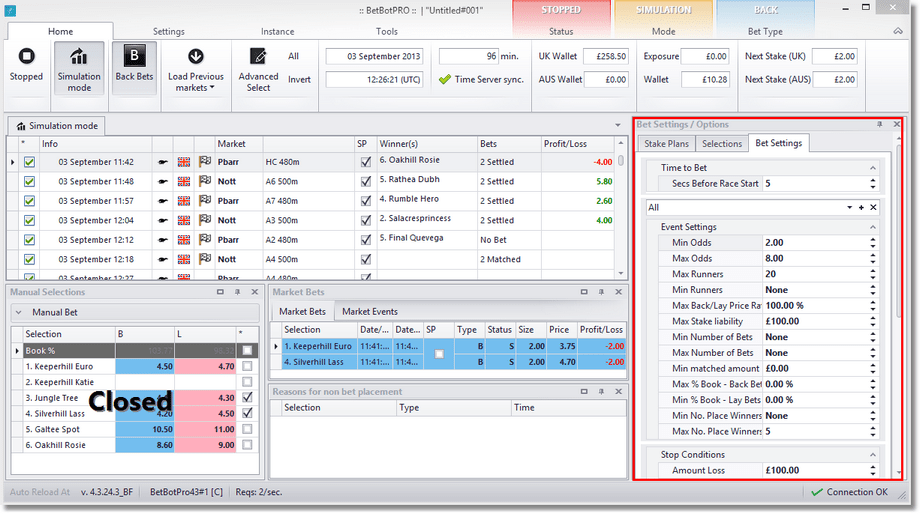
Task: Click the Stopped status icon
Action: pos(26,56)
